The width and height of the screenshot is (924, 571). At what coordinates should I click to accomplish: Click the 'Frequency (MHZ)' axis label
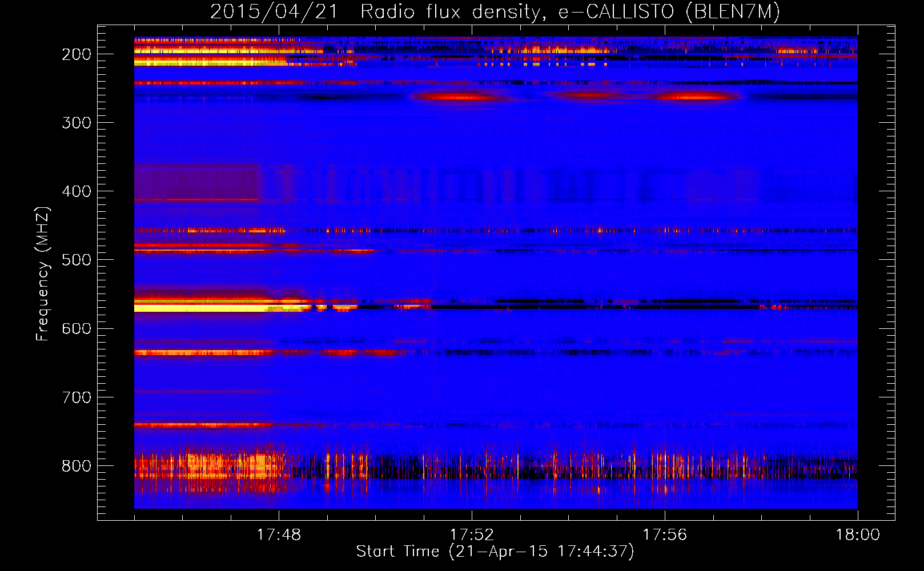[43, 274]
